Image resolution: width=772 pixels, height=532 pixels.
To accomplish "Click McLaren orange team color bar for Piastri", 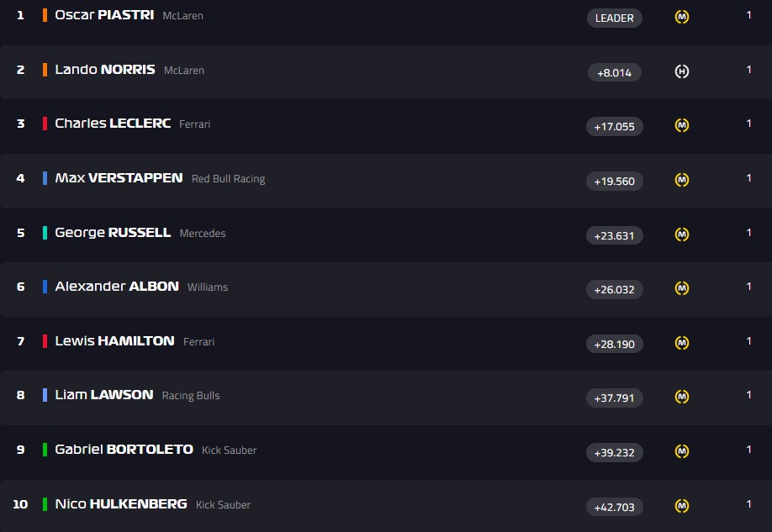I will tap(45, 15).
